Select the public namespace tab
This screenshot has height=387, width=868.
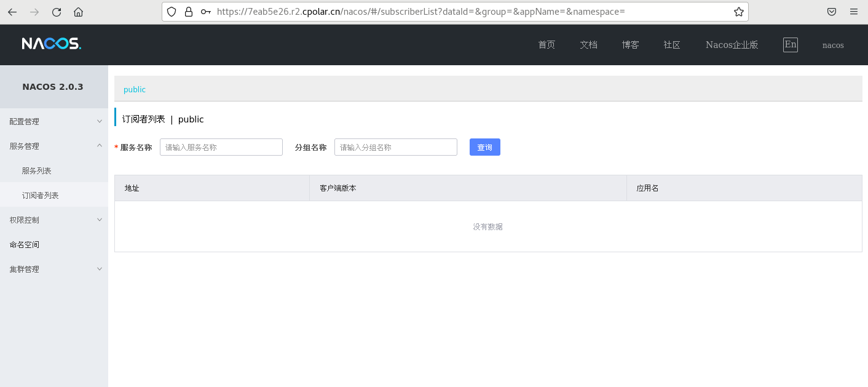tap(135, 89)
